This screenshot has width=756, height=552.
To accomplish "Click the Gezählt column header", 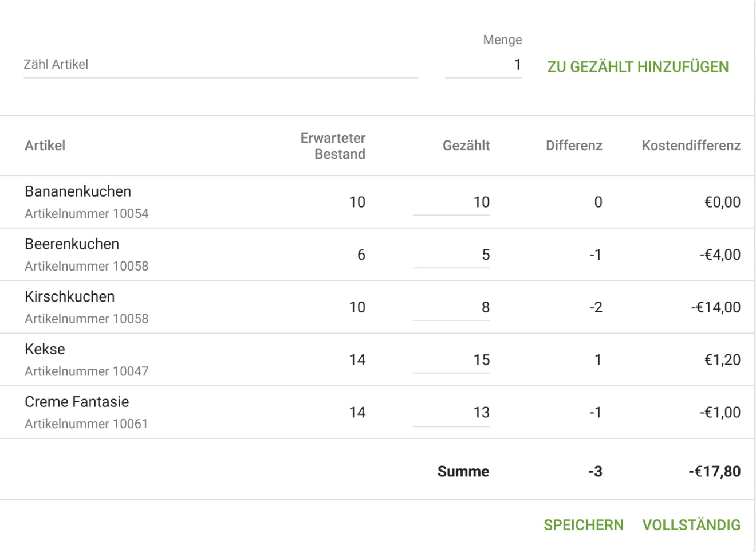I will (x=466, y=146).
